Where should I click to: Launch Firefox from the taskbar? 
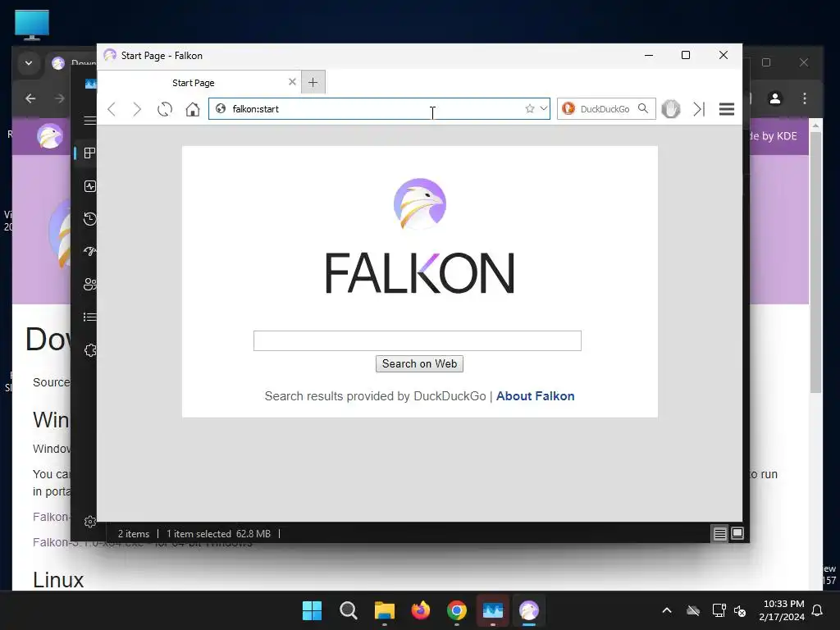coord(421,610)
